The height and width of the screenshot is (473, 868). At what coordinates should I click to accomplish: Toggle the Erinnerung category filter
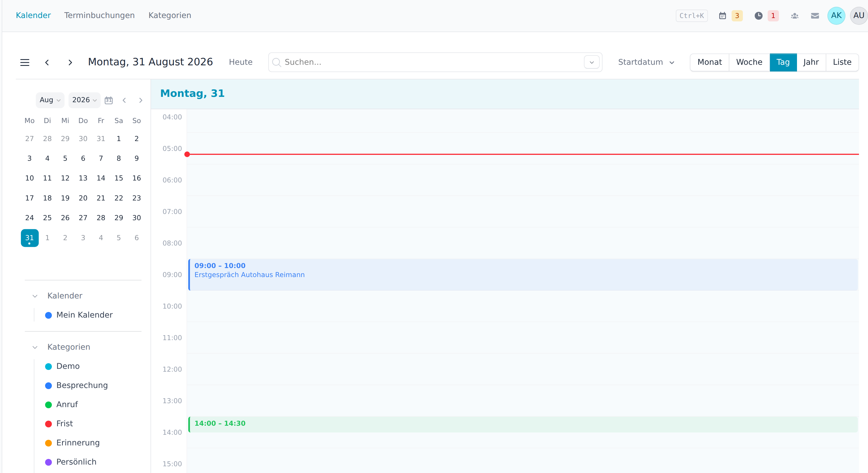pyautogui.click(x=72, y=443)
